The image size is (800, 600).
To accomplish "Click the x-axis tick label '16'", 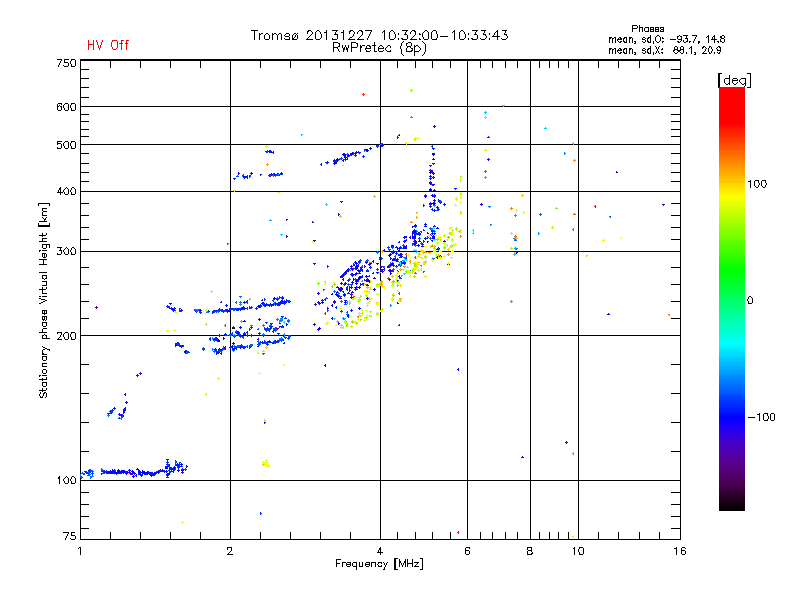I will (x=680, y=551).
